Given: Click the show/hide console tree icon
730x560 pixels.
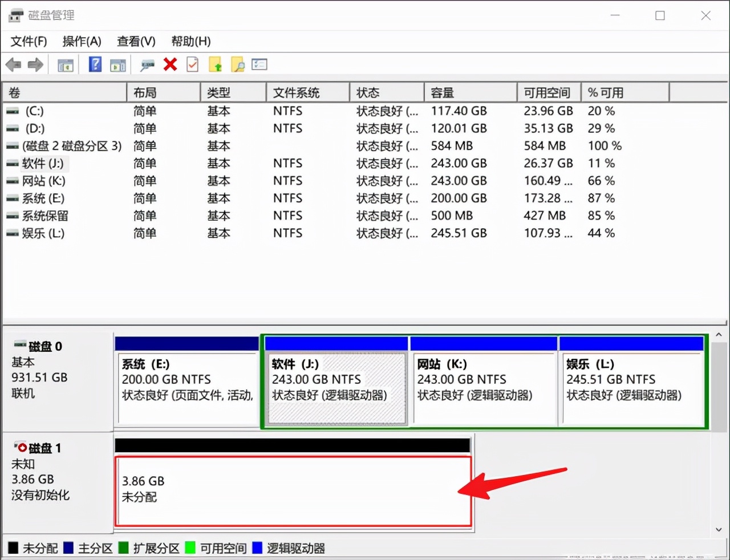Looking at the screenshot, I should [x=64, y=64].
